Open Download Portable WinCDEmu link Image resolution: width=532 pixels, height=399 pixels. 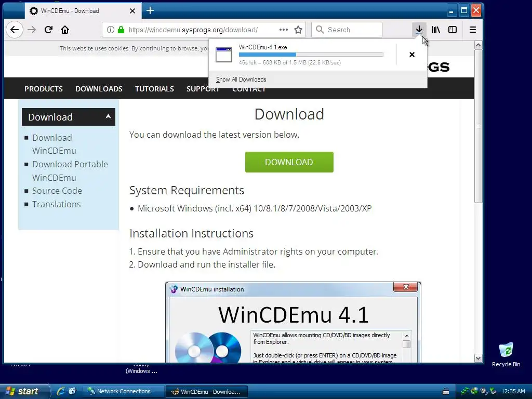70,171
